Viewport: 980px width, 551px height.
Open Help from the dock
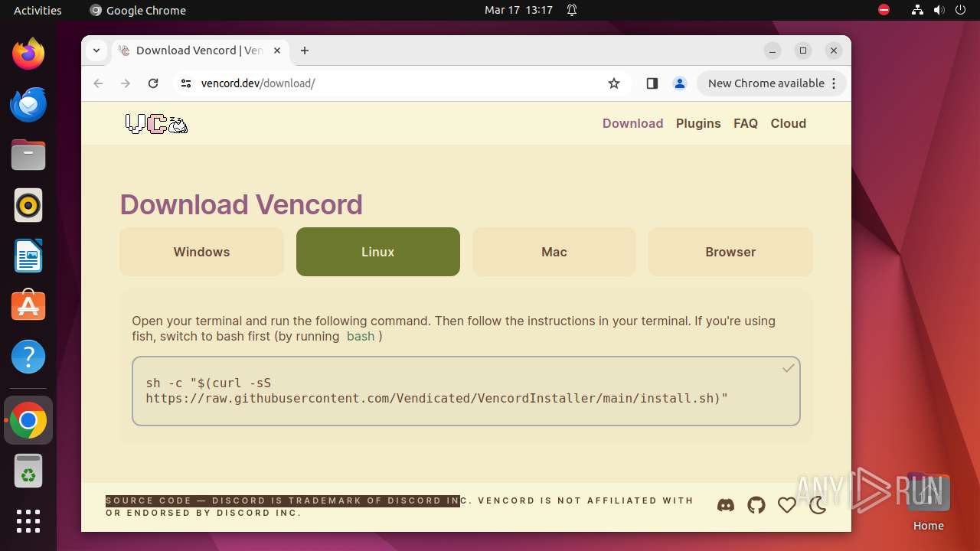(28, 357)
